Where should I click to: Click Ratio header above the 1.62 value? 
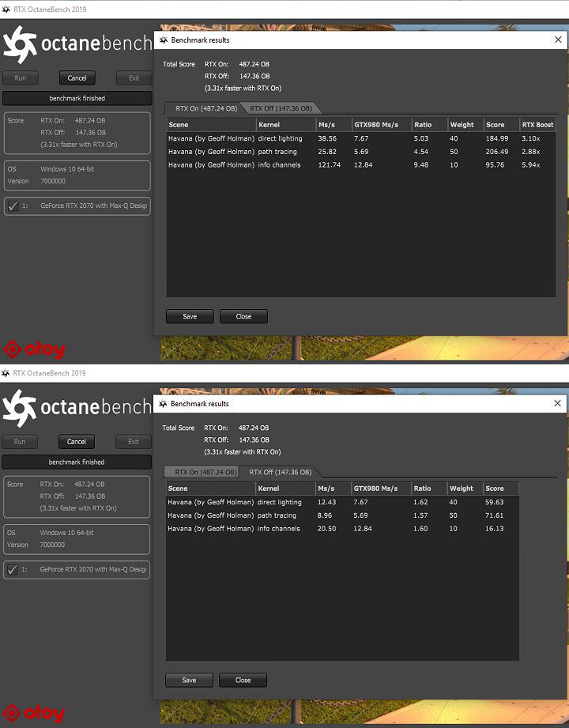pos(428,488)
